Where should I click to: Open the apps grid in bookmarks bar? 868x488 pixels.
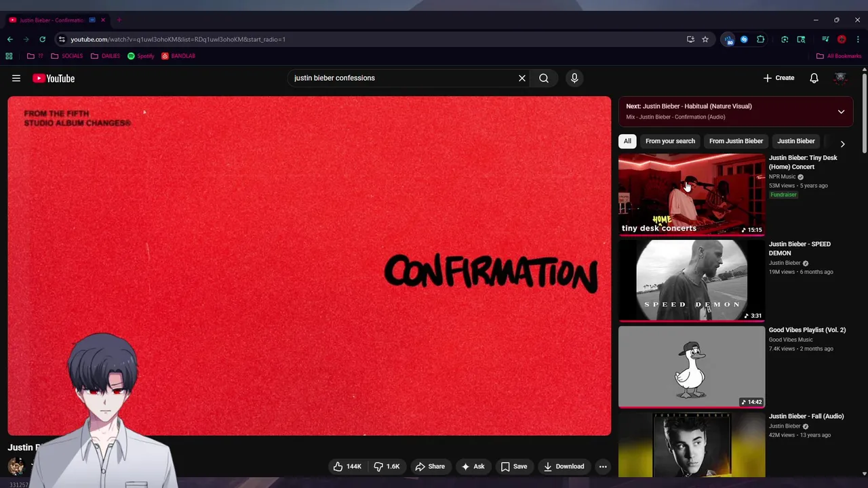click(9, 56)
